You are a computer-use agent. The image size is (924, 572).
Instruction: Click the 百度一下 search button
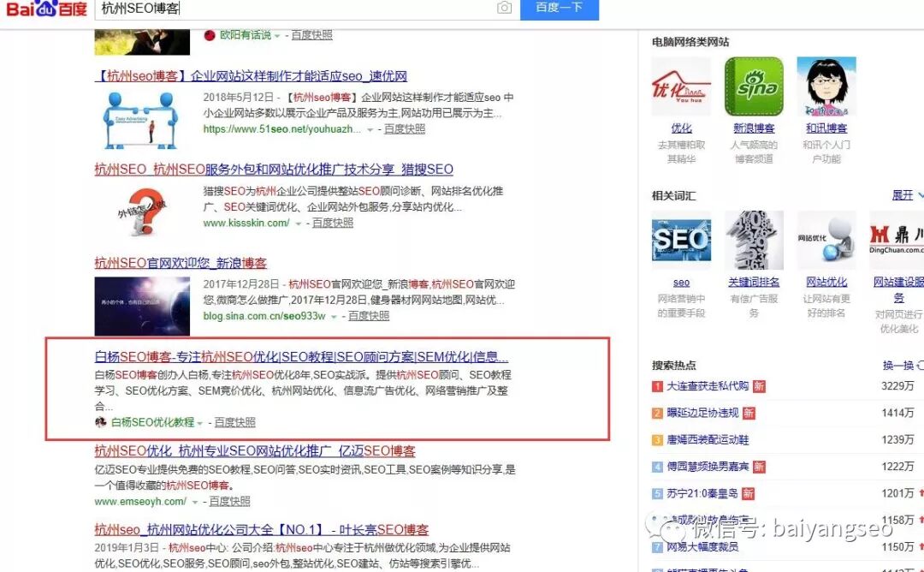(560, 9)
